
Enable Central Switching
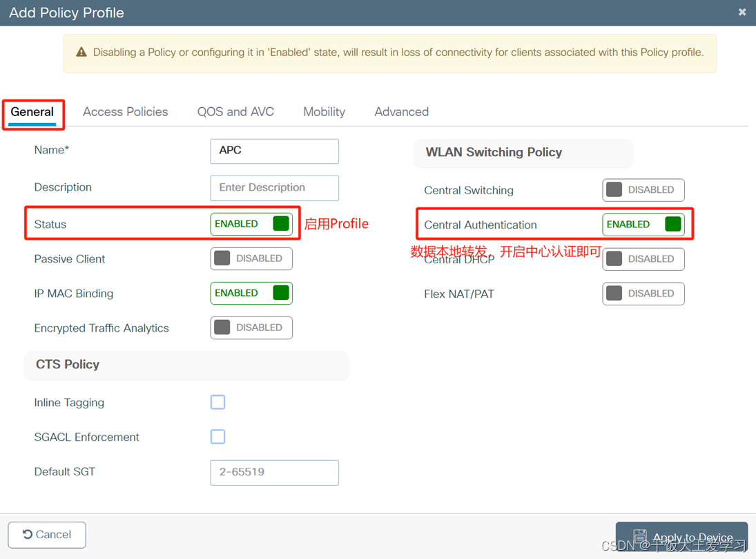click(x=643, y=190)
